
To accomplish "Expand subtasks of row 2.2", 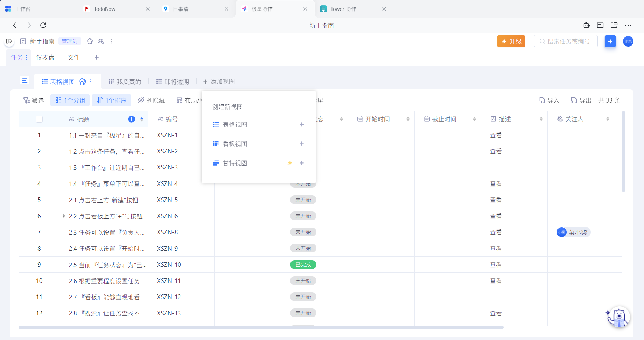I will click(x=63, y=216).
